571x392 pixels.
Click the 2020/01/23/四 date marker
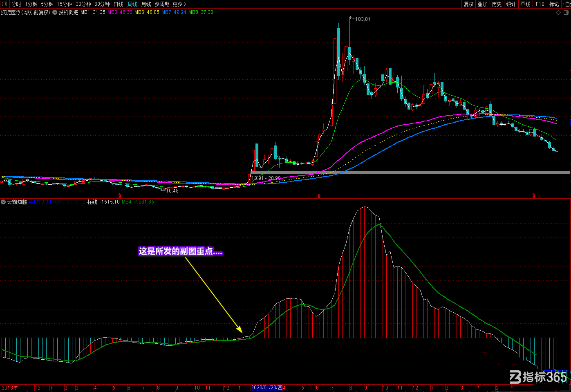click(x=266, y=388)
